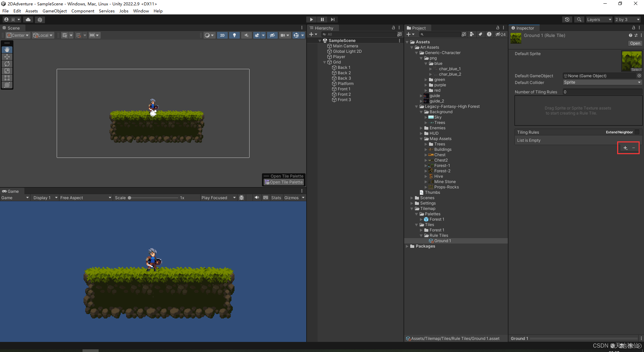
Task: Click the Hierarchy search field
Action: [359, 34]
